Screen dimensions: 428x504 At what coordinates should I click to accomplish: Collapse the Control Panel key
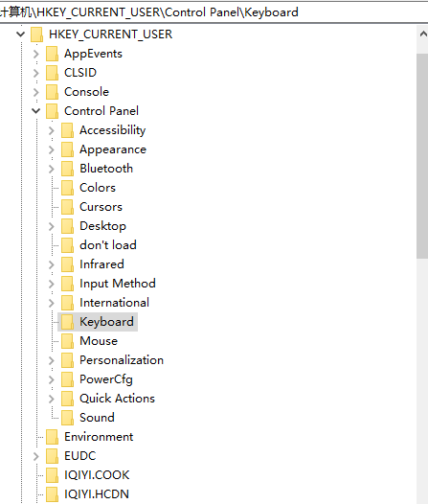coord(36,111)
